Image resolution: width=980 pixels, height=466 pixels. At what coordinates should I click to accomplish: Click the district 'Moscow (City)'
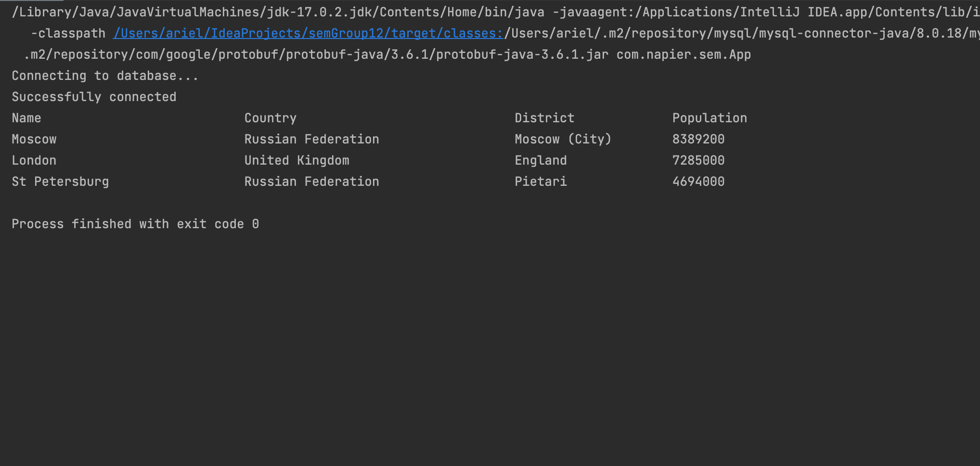point(563,139)
